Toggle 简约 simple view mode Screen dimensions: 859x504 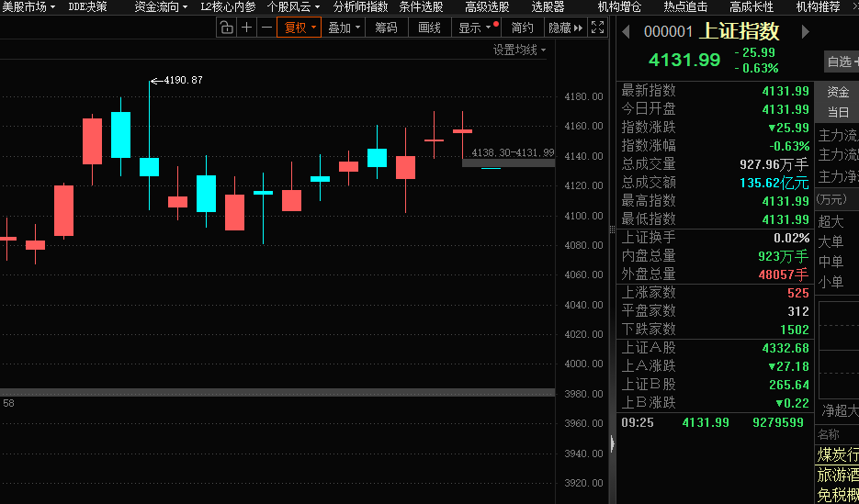click(523, 28)
